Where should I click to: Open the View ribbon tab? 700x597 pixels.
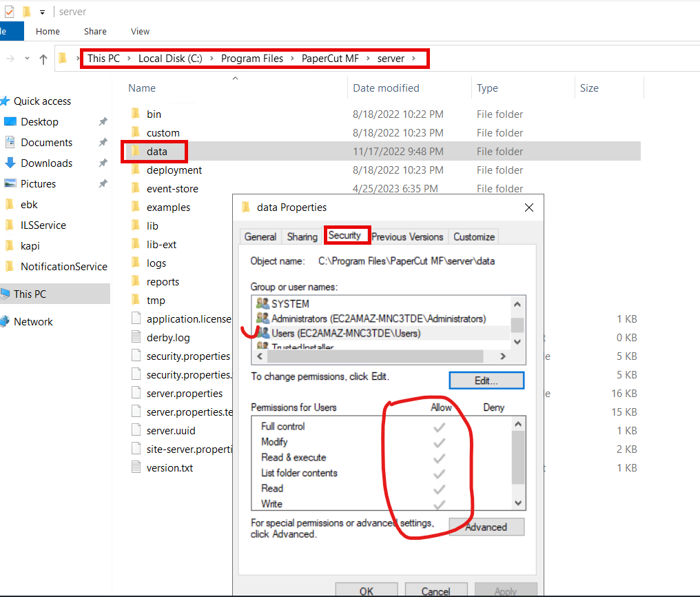point(140,31)
